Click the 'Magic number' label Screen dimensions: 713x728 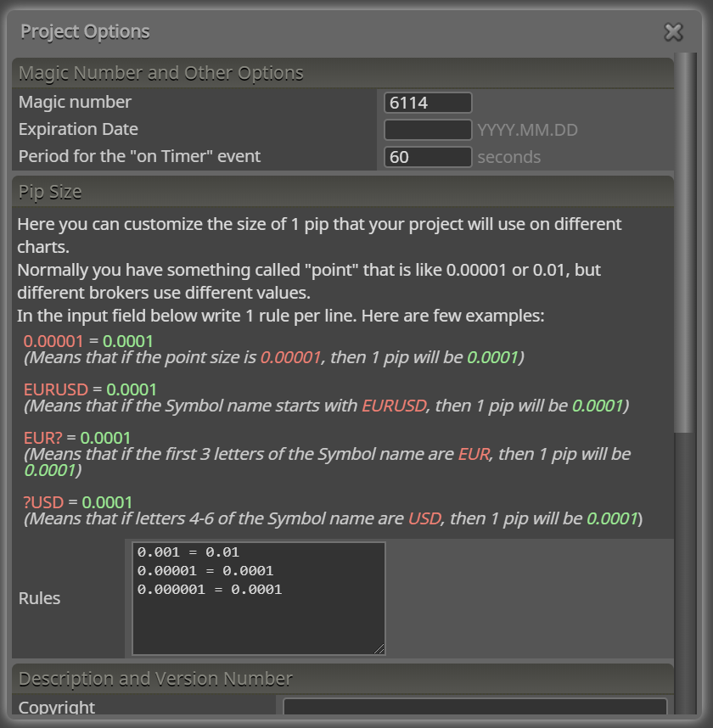[x=75, y=102]
